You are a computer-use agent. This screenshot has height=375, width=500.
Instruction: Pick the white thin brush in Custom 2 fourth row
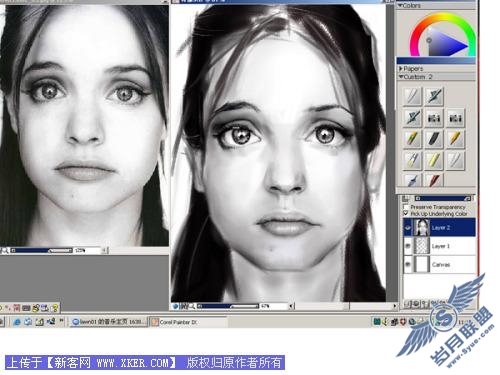pyautogui.click(x=455, y=160)
